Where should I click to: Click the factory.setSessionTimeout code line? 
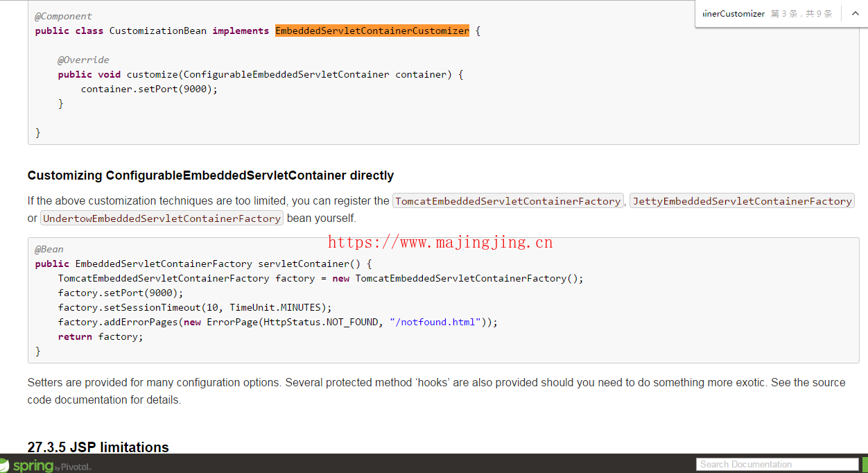[x=195, y=307]
